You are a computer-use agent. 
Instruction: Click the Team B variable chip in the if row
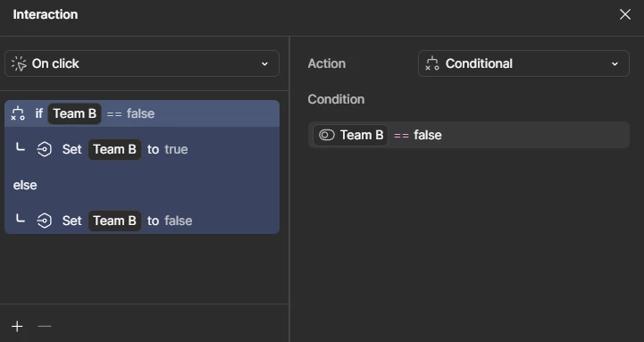pyautogui.click(x=74, y=113)
